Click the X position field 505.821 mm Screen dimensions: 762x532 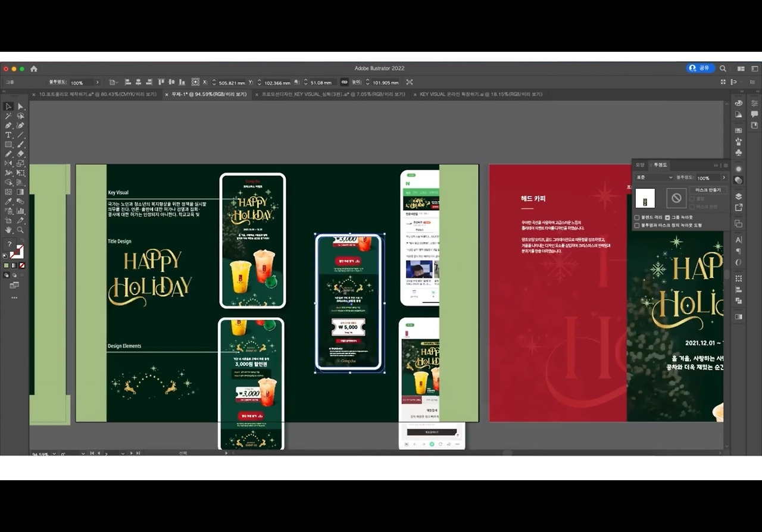[232, 83]
